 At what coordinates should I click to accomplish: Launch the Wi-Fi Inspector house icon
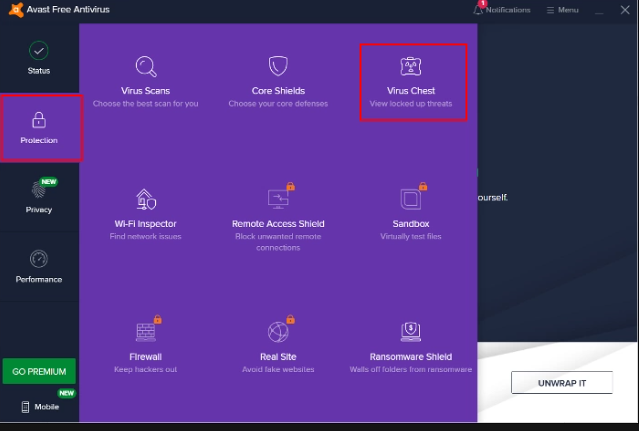coord(146,199)
